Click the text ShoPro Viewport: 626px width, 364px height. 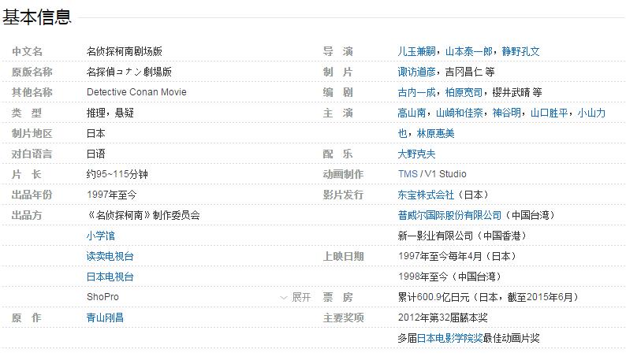click(102, 297)
